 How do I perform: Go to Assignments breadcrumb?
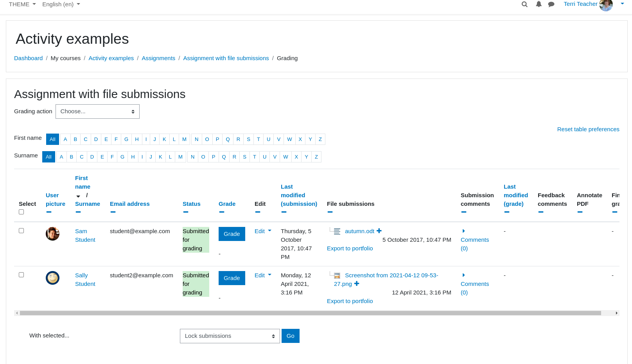[x=158, y=58]
